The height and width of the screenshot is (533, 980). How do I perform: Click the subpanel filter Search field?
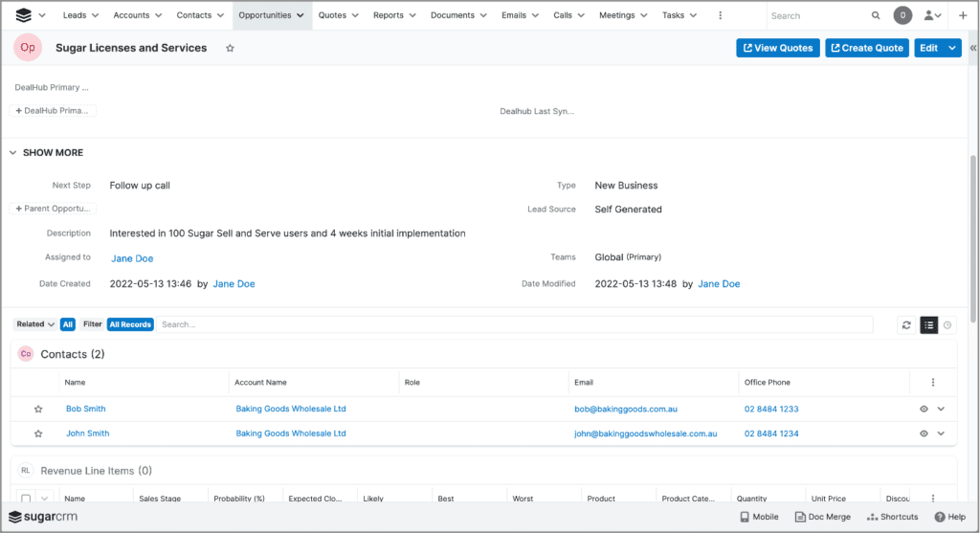[x=514, y=324]
